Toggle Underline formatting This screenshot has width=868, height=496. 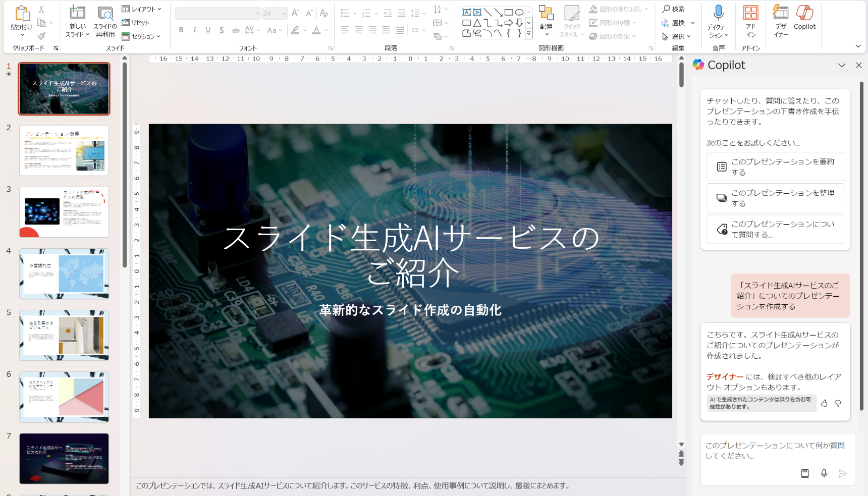(208, 30)
